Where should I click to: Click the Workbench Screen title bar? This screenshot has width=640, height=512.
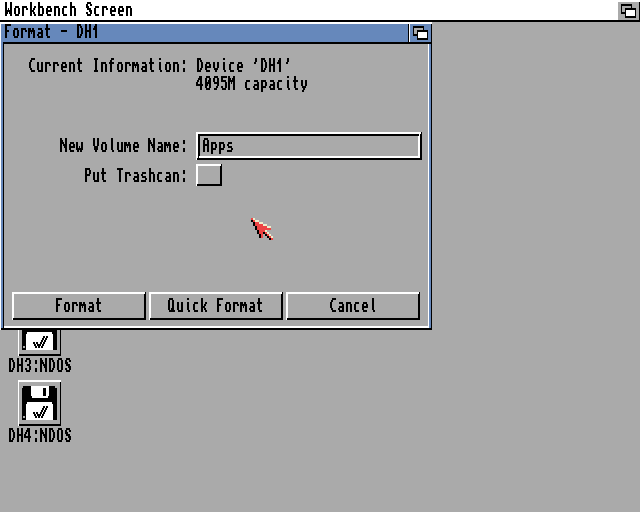coord(310,10)
